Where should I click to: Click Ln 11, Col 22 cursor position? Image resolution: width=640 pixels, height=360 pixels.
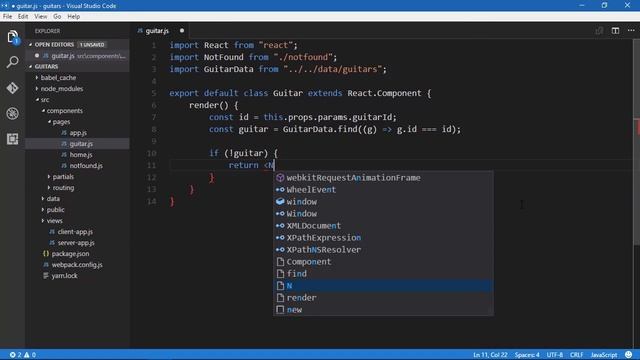[490, 355]
